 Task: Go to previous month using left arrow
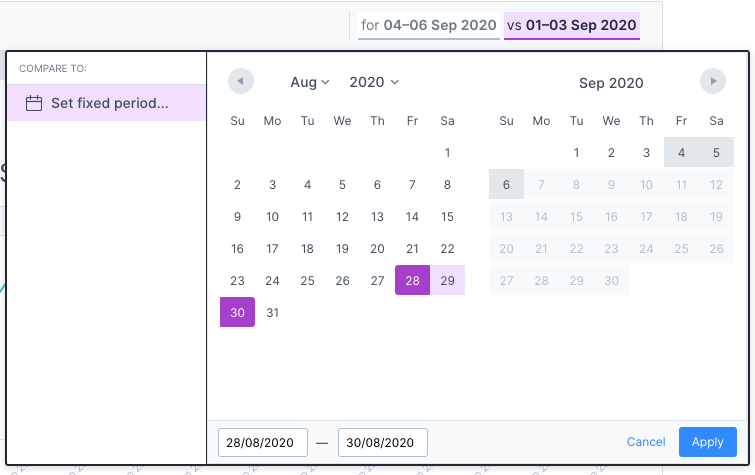(x=240, y=82)
